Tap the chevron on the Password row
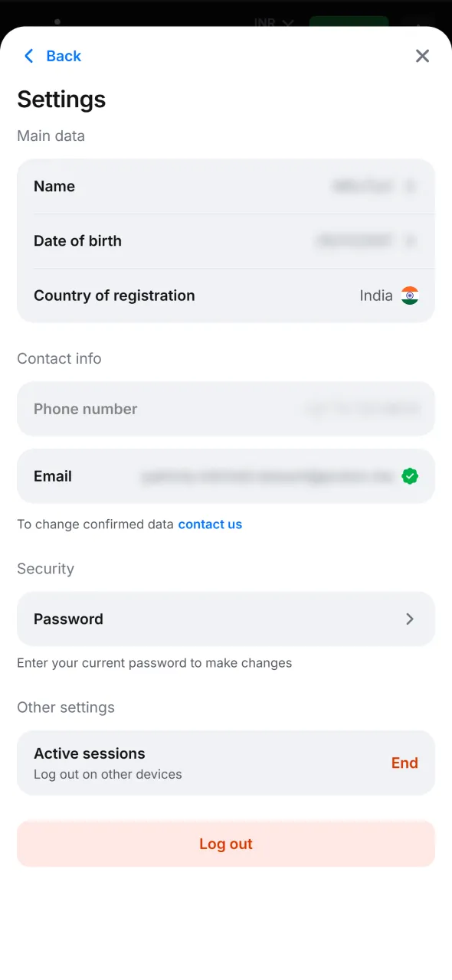Screen dimensions: 452x980 tap(410, 619)
